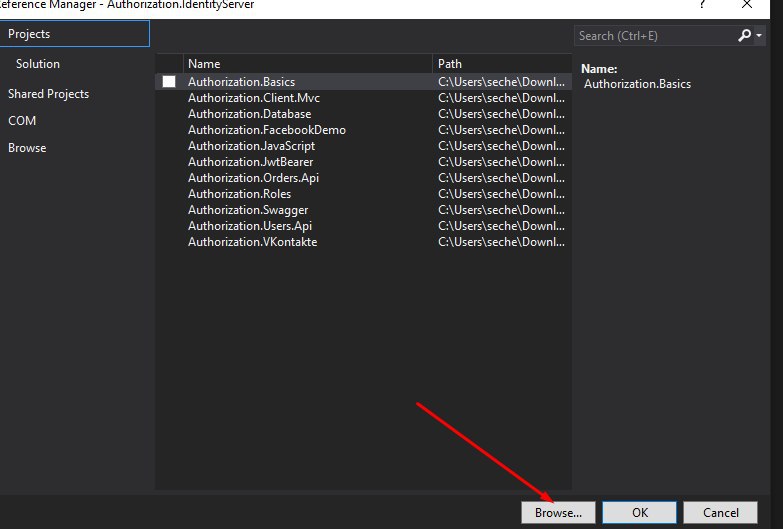Open the Browse category in sidebar
This screenshot has width=783, height=529.
pyautogui.click(x=27, y=148)
